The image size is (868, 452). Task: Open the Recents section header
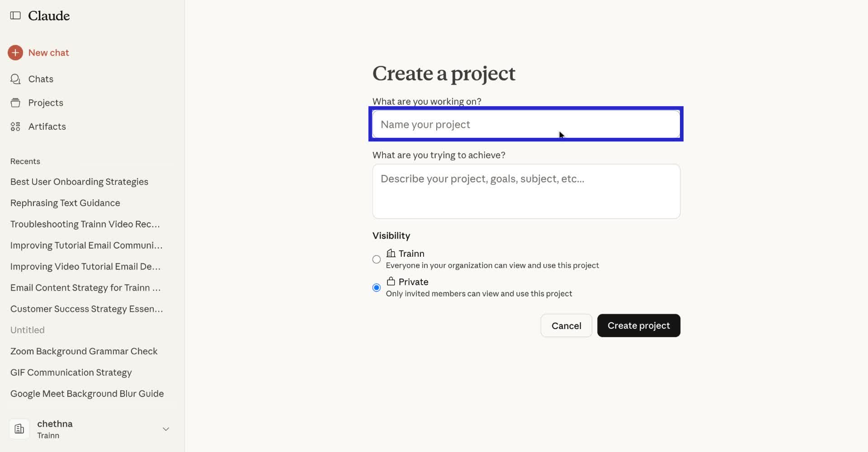[25, 161]
